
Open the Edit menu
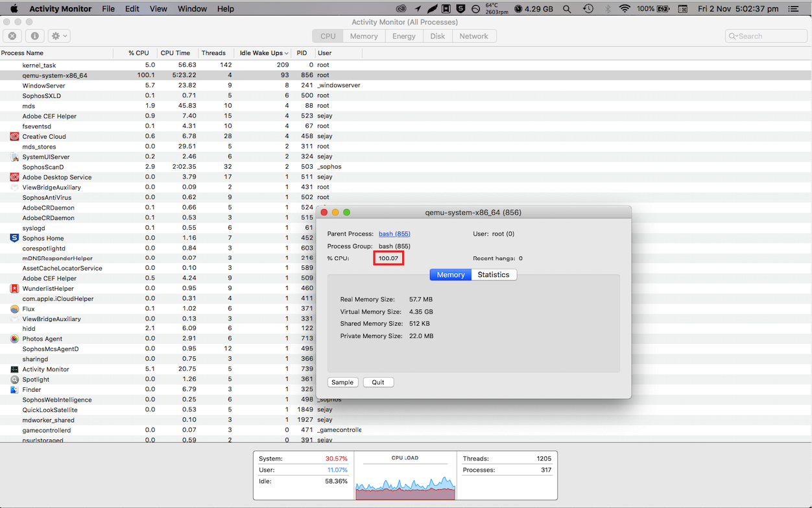point(132,9)
